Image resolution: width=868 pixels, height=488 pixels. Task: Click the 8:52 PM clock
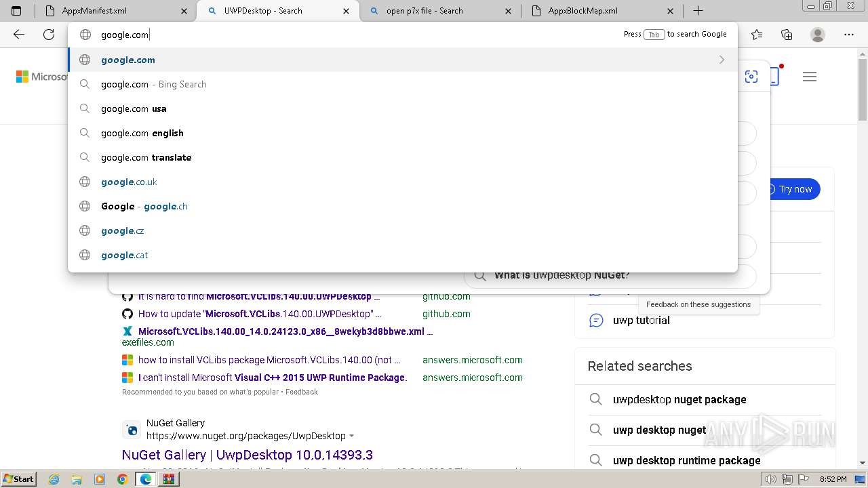(x=833, y=479)
